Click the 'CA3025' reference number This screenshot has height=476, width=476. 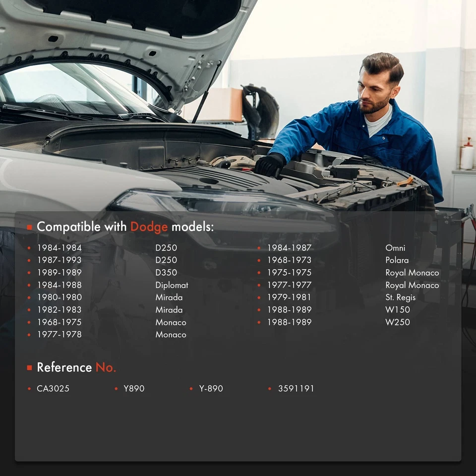tap(54, 389)
